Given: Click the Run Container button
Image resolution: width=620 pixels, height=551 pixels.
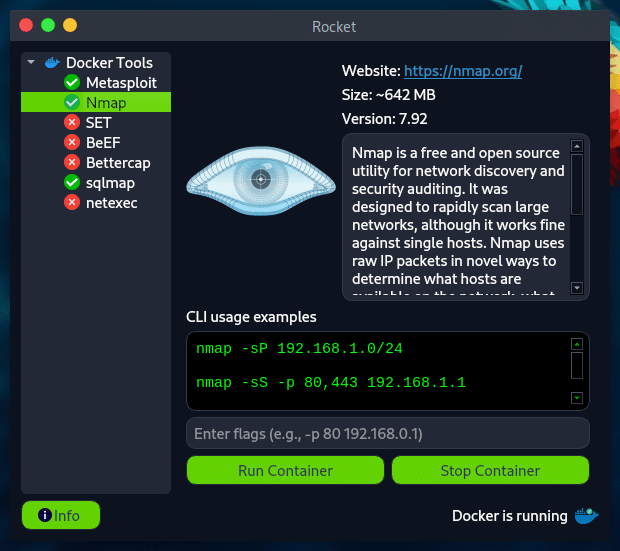Looking at the screenshot, I should pos(285,470).
